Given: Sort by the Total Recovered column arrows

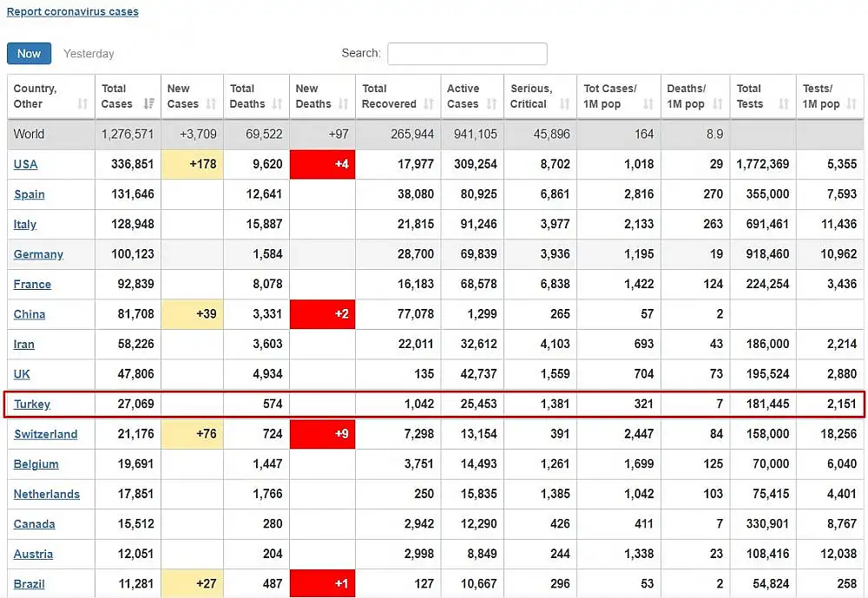Looking at the screenshot, I should point(429,103).
